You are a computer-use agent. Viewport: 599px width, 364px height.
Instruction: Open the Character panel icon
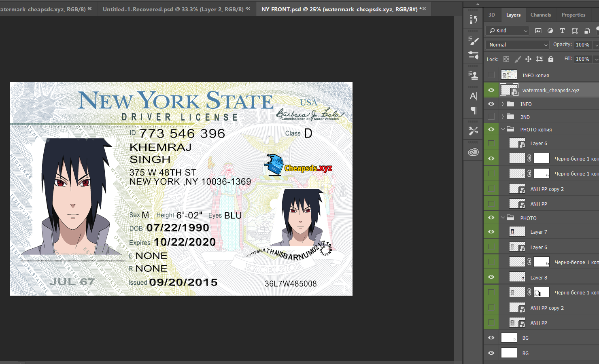473,96
